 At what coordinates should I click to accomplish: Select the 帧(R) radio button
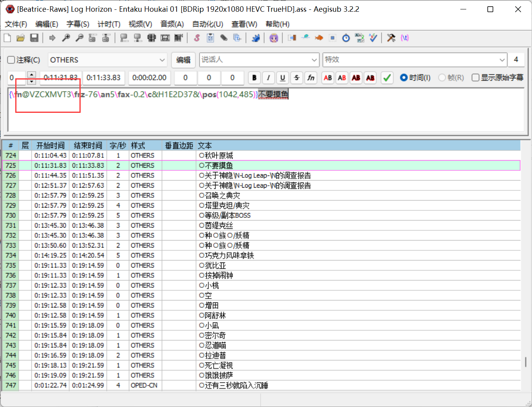pyautogui.click(x=442, y=78)
